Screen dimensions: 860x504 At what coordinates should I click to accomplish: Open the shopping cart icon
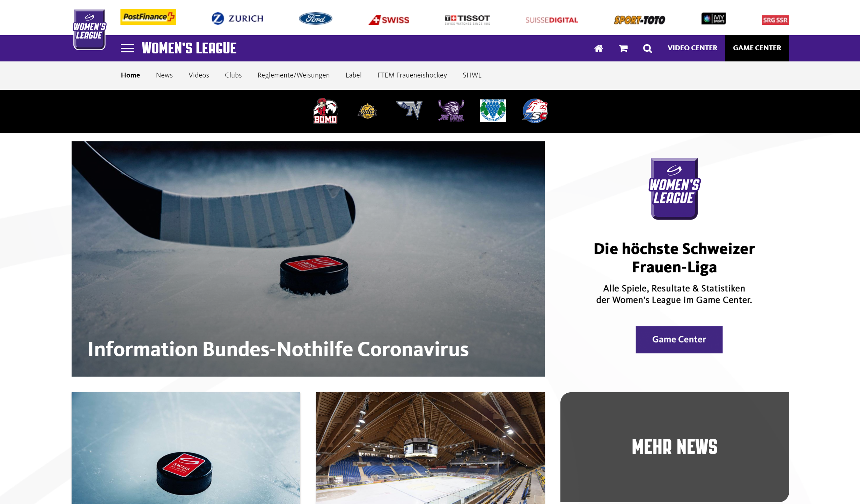click(623, 48)
